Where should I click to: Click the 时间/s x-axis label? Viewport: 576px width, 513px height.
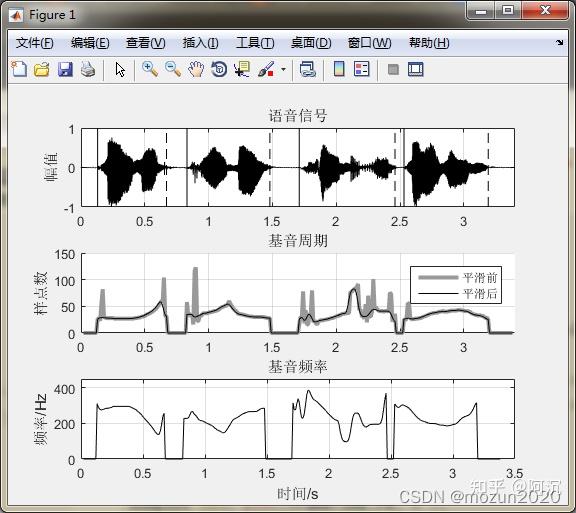tap(298, 494)
